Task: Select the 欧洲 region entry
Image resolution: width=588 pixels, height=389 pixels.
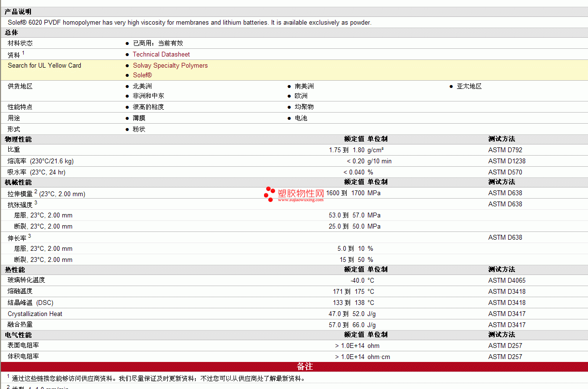Action: pyautogui.click(x=301, y=96)
